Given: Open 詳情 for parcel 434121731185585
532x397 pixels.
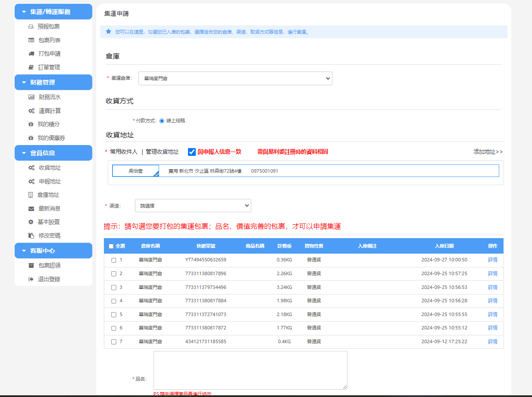Looking at the screenshot, I should 493,342.
